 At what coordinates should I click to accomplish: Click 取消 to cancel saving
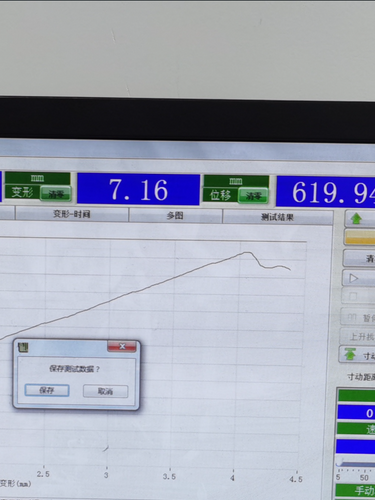[105, 391]
